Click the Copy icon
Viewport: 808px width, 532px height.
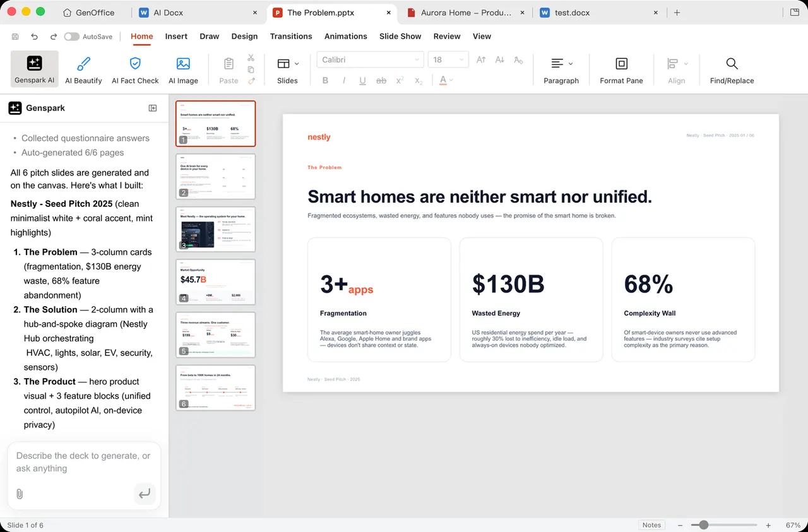tap(251, 69)
